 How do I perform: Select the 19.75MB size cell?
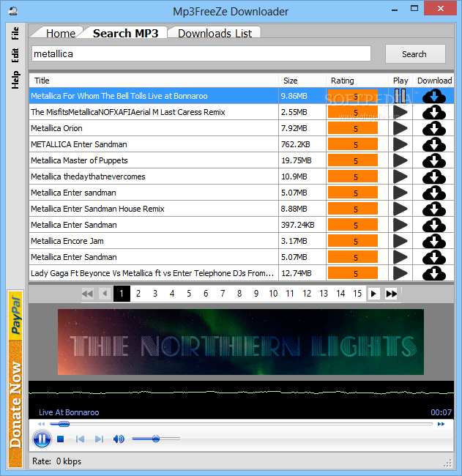click(x=302, y=160)
